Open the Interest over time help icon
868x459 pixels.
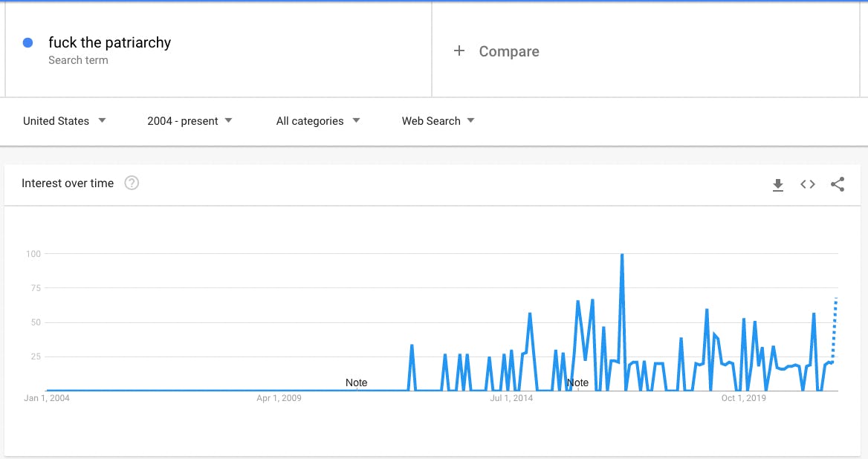(132, 183)
